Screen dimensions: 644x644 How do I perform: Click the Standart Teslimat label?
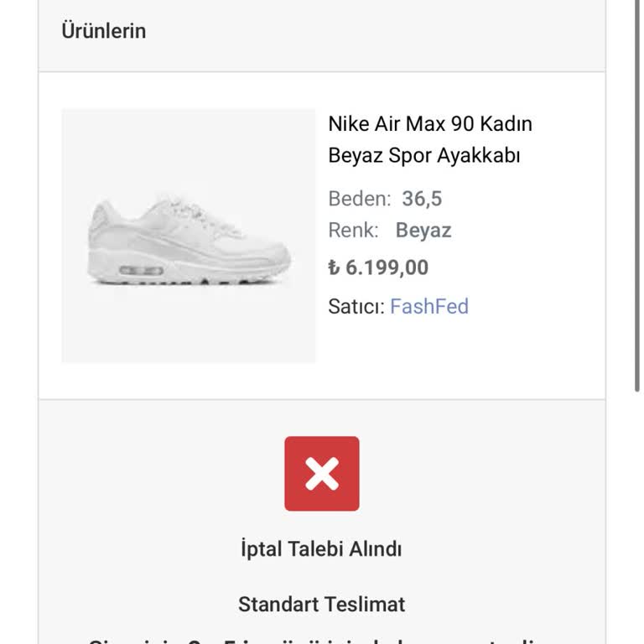tap(321, 604)
